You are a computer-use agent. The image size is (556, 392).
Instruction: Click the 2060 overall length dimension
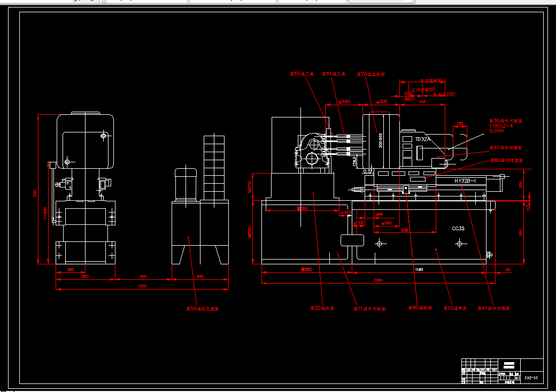tap(378, 280)
